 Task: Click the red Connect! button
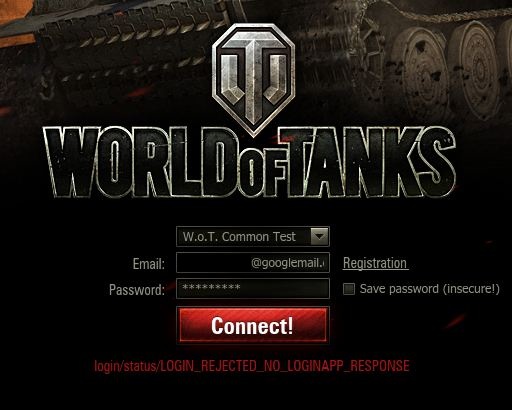tap(253, 325)
